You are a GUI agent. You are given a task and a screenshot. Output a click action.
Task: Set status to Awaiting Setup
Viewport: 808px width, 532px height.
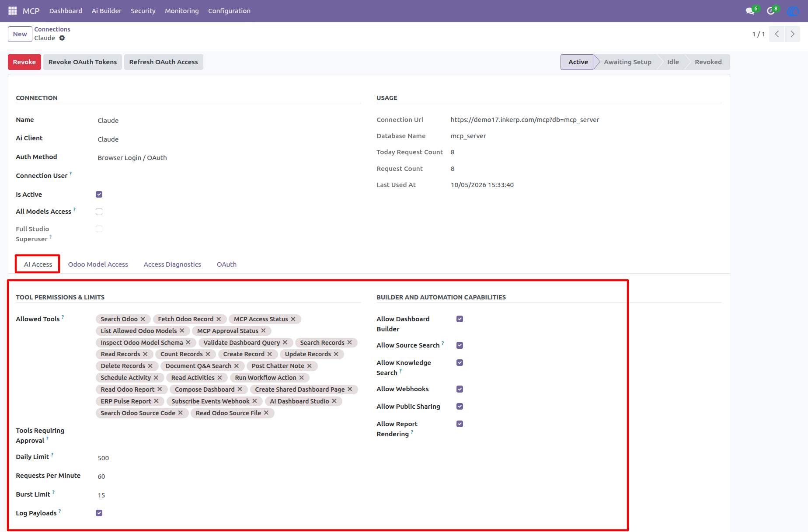pos(627,62)
